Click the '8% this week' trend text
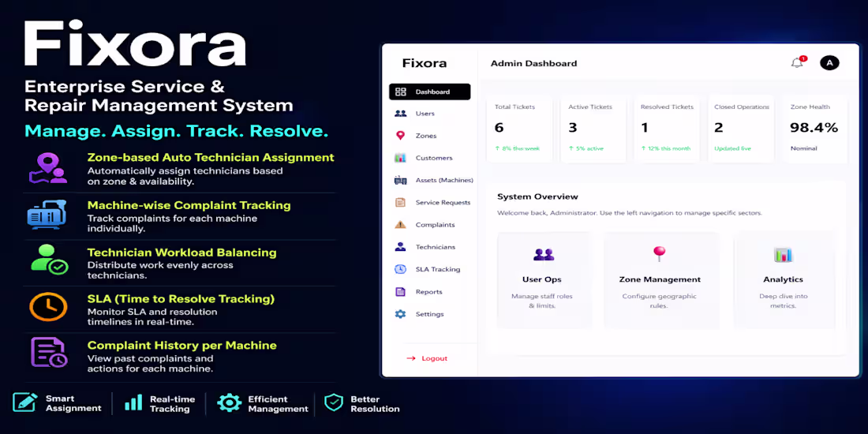Image resolution: width=868 pixels, height=434 pixels. pos(517,148)
